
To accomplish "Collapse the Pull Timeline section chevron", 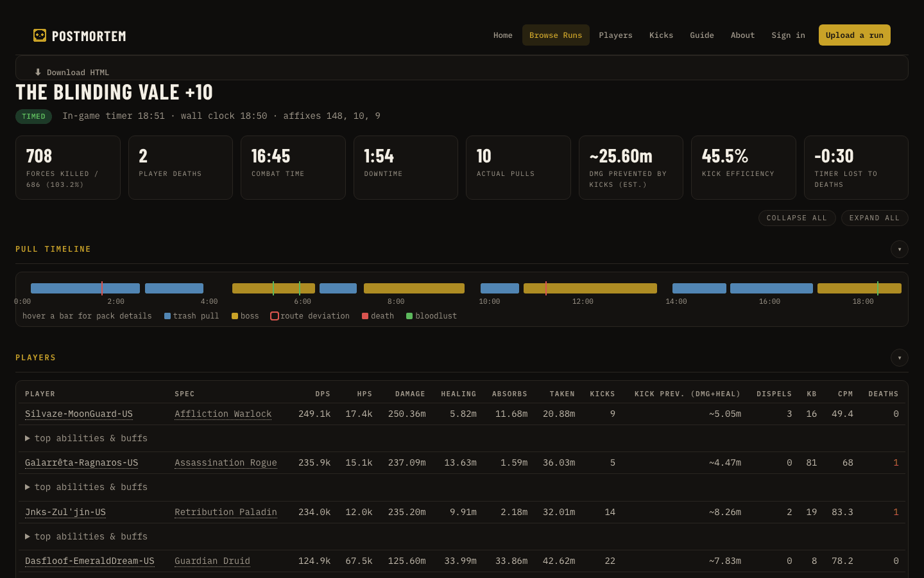I will coord(900,249).
